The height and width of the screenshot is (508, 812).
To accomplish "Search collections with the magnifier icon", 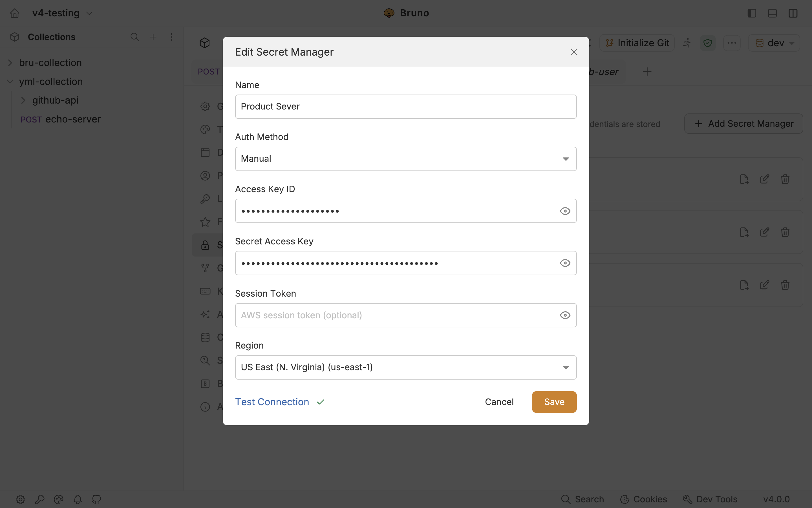I will 134,37.
